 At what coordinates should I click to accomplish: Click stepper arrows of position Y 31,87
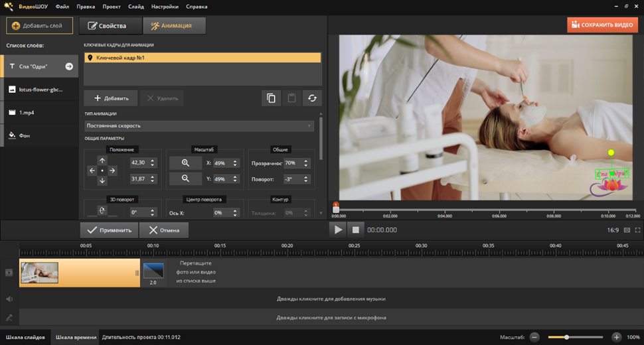click(x=153, y=179)
